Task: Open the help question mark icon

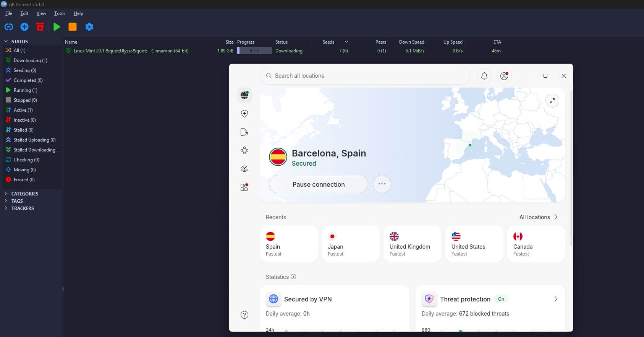Action: pos(244,315)
